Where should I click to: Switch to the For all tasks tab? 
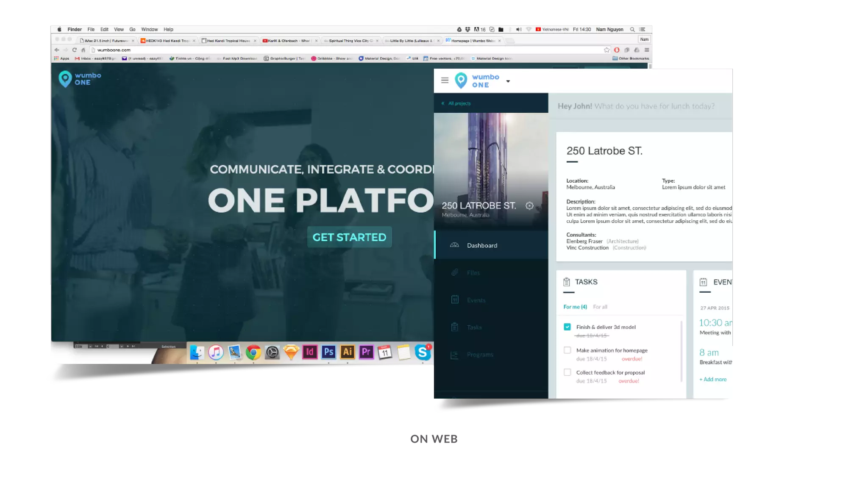point(600,307)
